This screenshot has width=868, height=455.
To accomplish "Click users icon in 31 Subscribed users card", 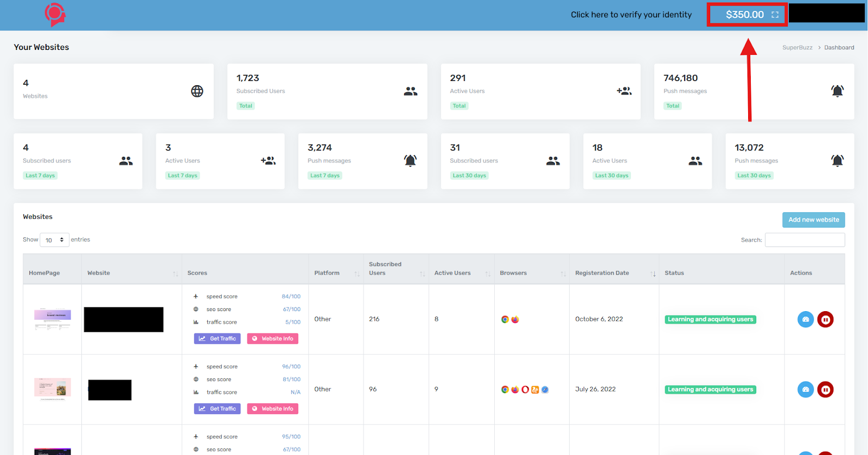I will point(553,161).
